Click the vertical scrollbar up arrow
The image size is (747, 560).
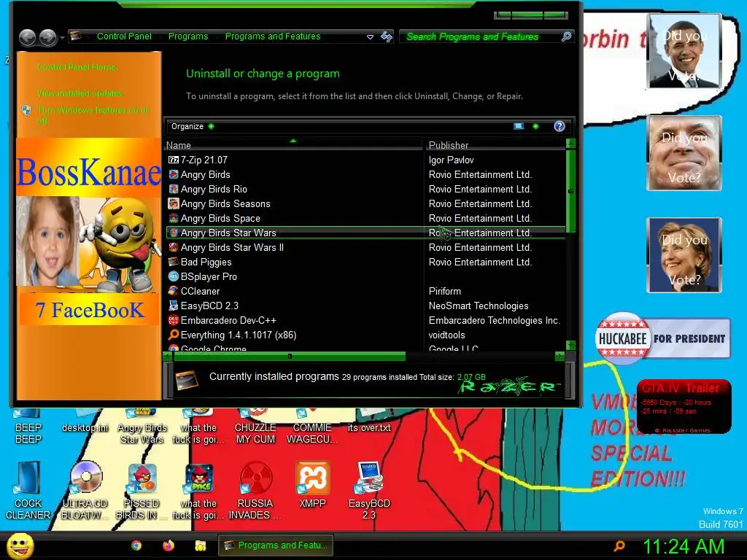[570, 144]
